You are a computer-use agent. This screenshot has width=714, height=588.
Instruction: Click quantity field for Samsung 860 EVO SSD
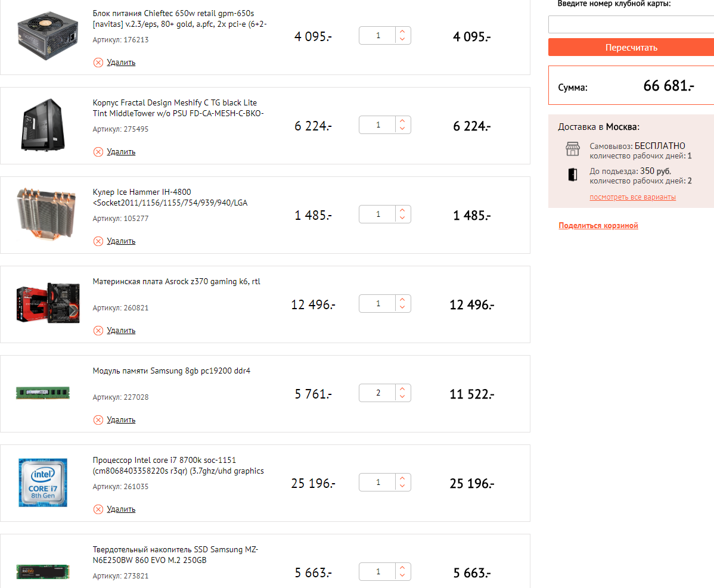pos(378,572)
